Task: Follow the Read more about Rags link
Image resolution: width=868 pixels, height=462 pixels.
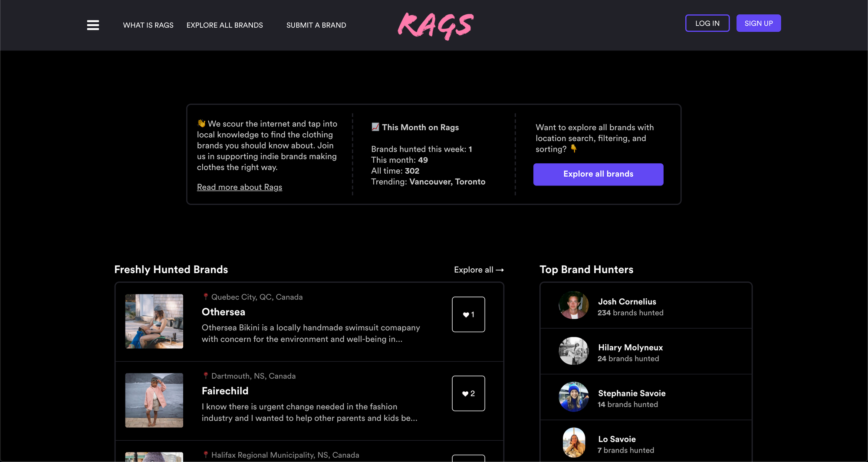Action: click(x=240, y=187)
